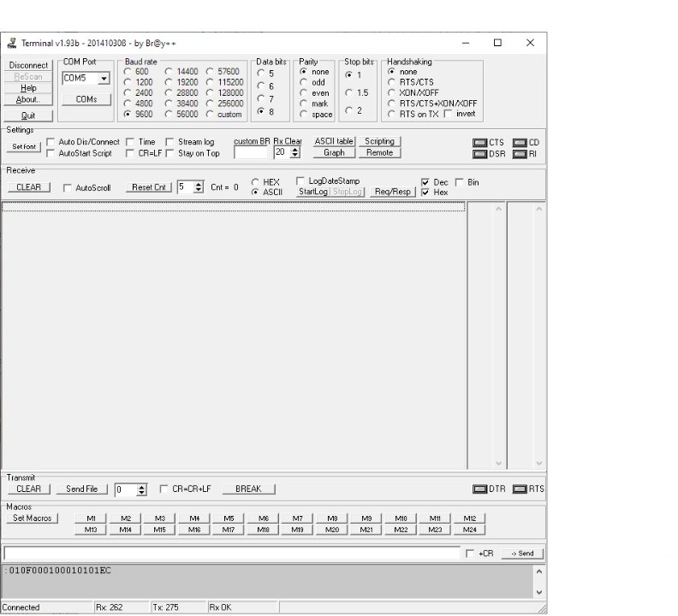Open Set Macros dialog
The image size is (678, 616).
tap(32, 518)
